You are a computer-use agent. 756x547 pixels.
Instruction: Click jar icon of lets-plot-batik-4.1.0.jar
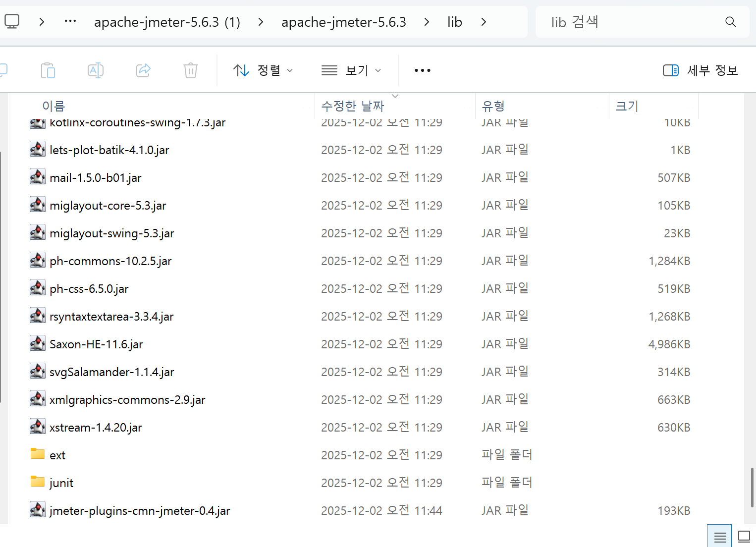click(x=38, y=149)
